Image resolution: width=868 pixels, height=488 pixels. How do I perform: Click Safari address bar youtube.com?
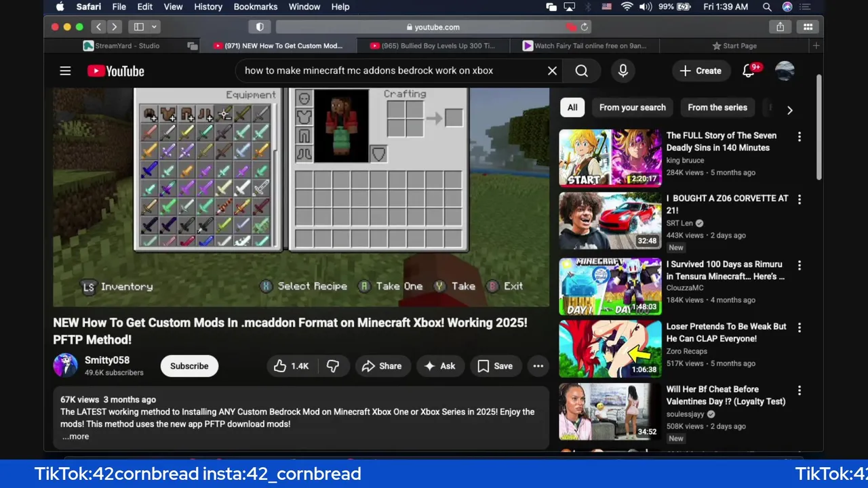pos(433,27)
